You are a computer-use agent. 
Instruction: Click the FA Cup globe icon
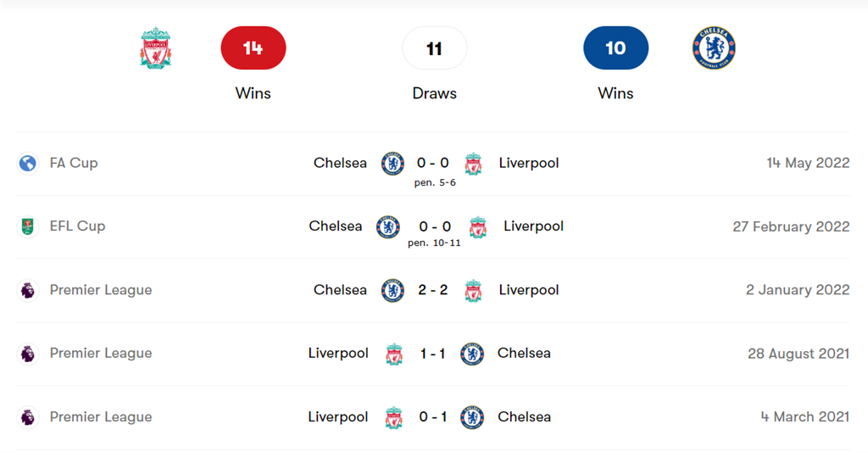pyautogui.click(x=28, y=163)
